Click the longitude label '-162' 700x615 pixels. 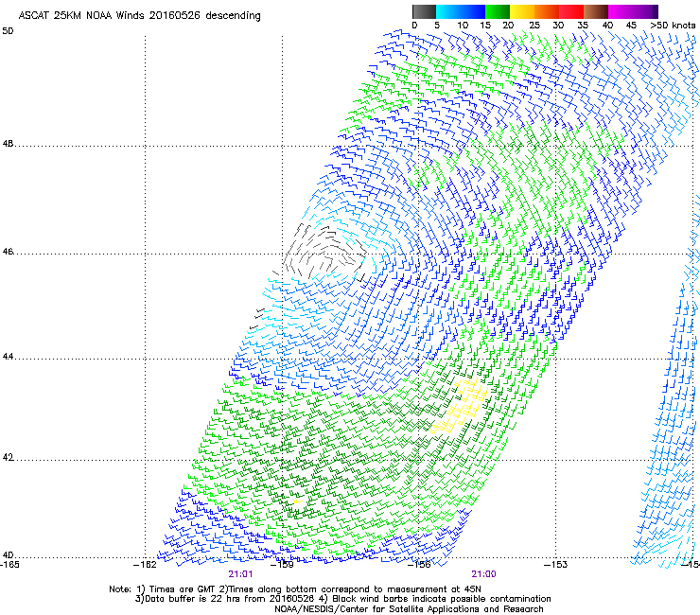(146, 565)
